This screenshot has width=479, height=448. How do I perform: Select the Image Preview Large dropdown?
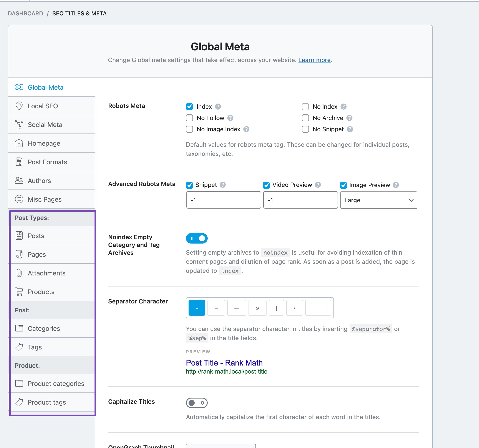coord(378,200)
